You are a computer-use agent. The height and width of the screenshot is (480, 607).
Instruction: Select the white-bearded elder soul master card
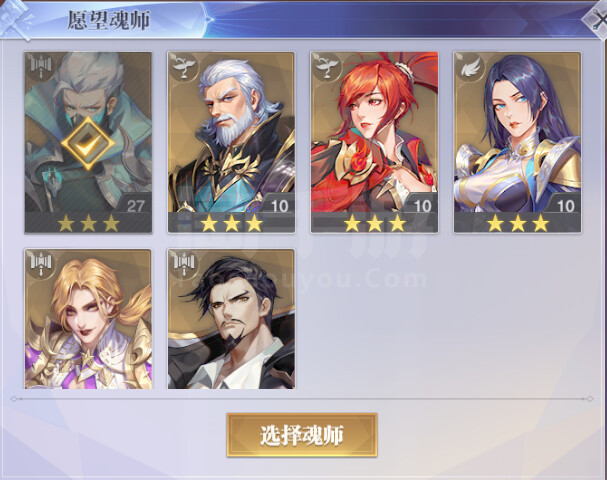pyautogui.click(x=231, y=142)
